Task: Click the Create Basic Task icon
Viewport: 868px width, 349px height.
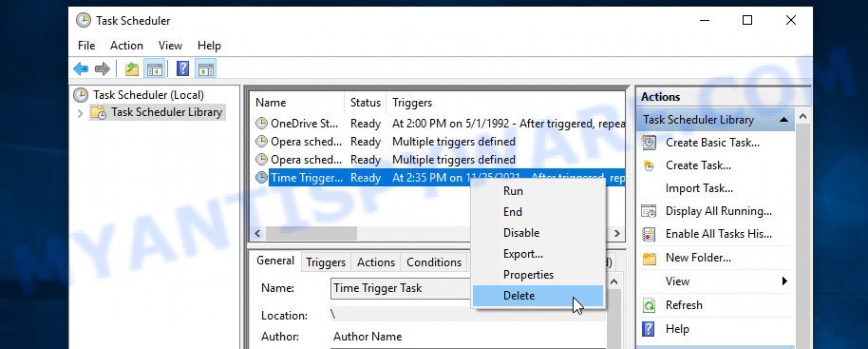Action: (649, 143)
